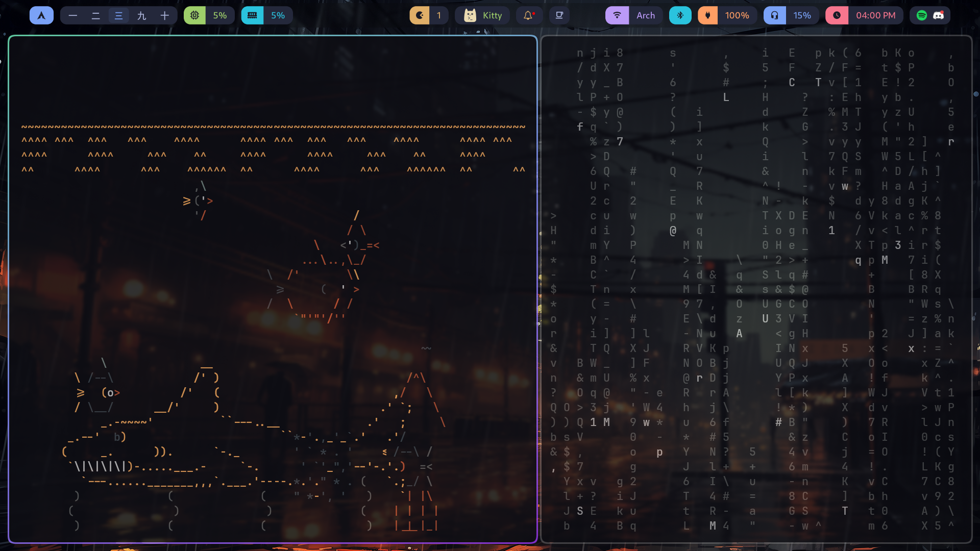Click the Kitty cat terminal icon
980x551 pixels.
[470, 15]
